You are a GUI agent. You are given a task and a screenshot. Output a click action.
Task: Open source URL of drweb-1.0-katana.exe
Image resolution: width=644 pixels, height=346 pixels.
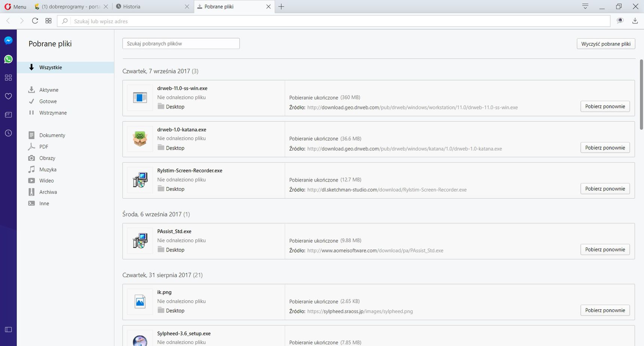(405, 149)
